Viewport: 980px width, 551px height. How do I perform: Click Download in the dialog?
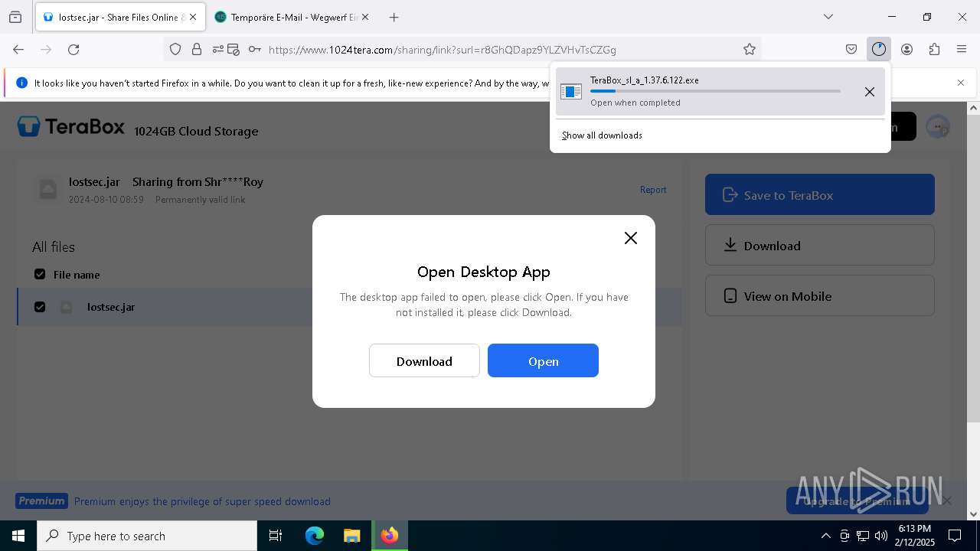[x=424, y=360]
